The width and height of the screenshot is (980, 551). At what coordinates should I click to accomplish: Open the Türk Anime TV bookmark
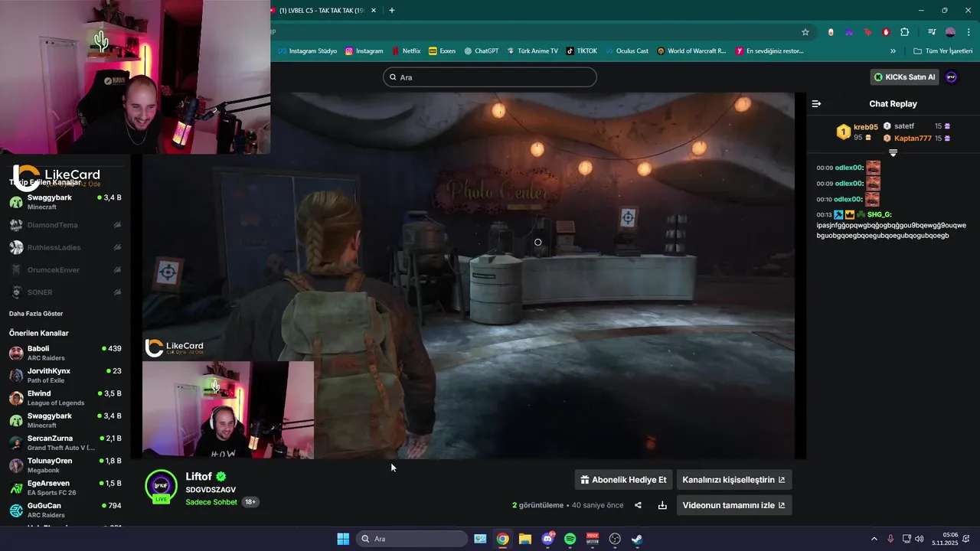[x=532, y=51]
